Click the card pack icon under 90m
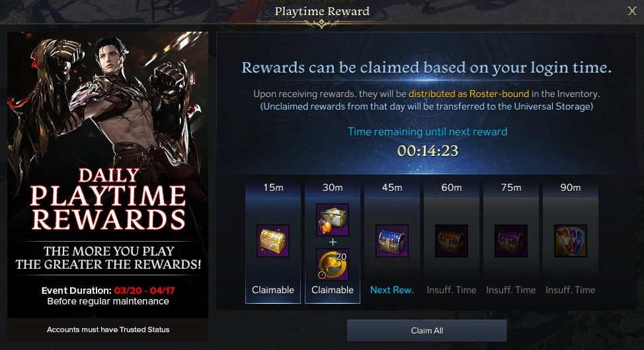This screenshot has height=350, width=644. (x=571, y=241)
